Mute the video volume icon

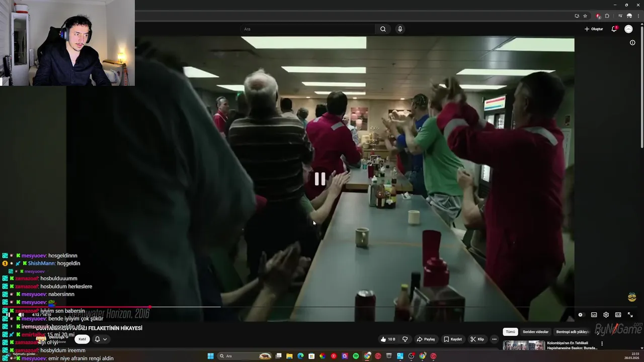coord(21,315)
